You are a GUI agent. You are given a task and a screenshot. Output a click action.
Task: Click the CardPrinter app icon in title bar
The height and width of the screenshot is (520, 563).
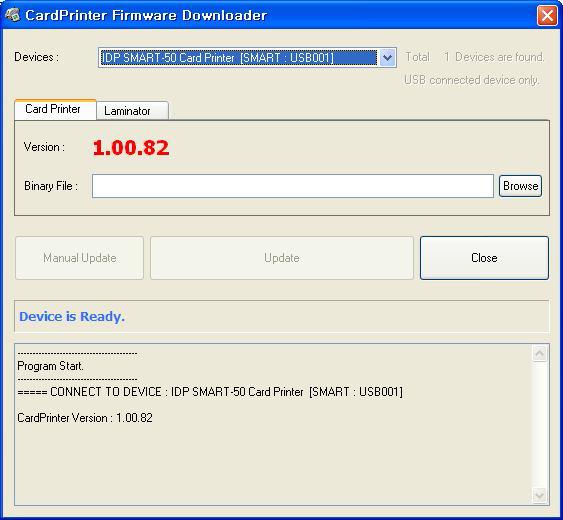(13, 15)
